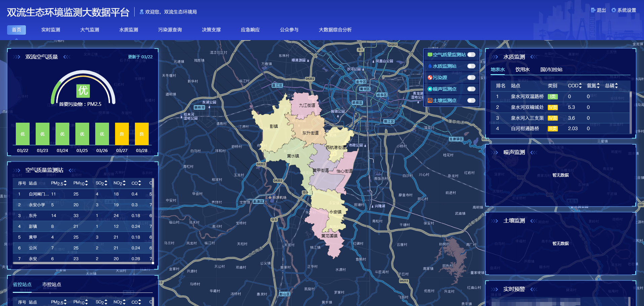Turn on the 水质监测站 layer switch

point(471,66)
